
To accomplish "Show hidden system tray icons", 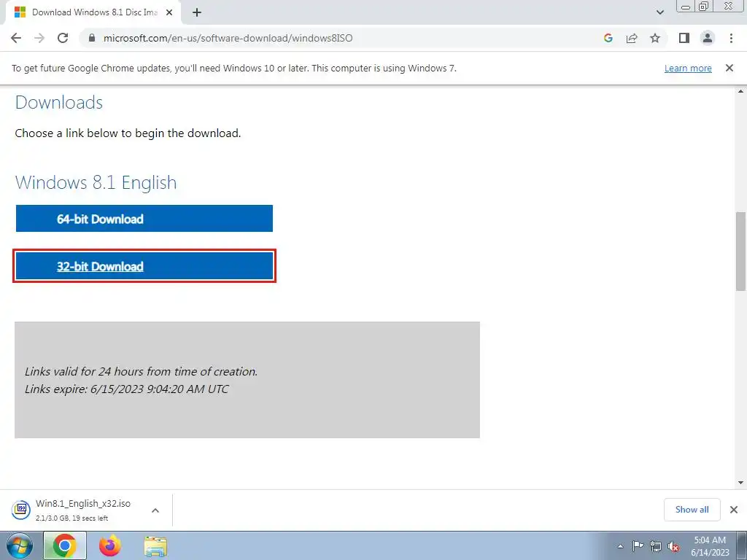I will [620, 546].
